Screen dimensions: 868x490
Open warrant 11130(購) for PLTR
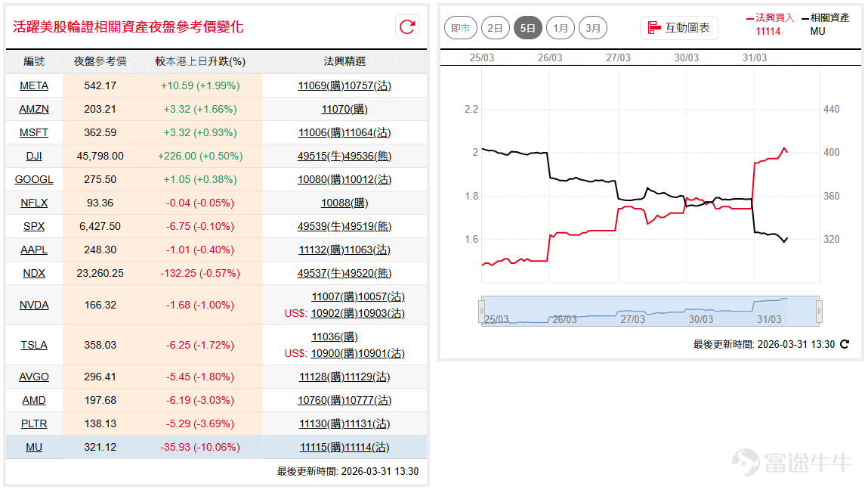click(322, 423)
